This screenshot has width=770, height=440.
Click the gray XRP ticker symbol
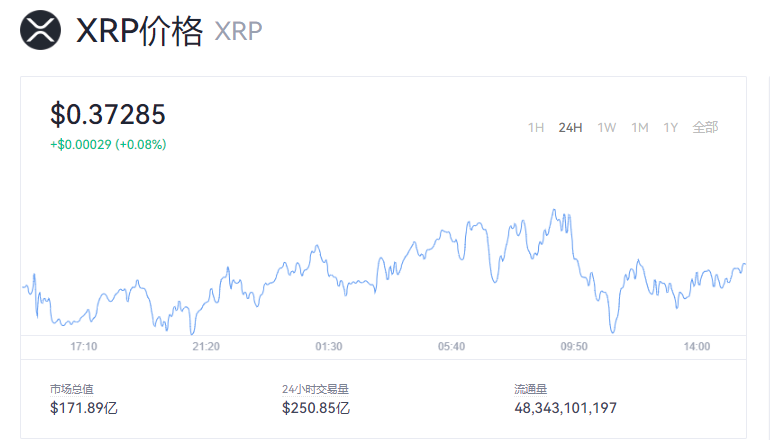click(238, 31)
